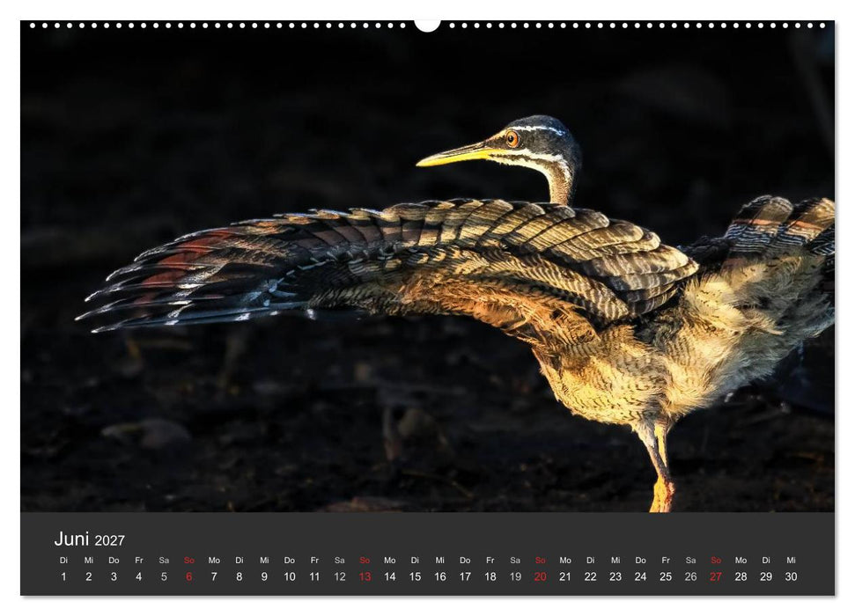The height and width of the screenshot is (616, 855).
Task: Select date 24 under Do
Action: click(641, 576)
